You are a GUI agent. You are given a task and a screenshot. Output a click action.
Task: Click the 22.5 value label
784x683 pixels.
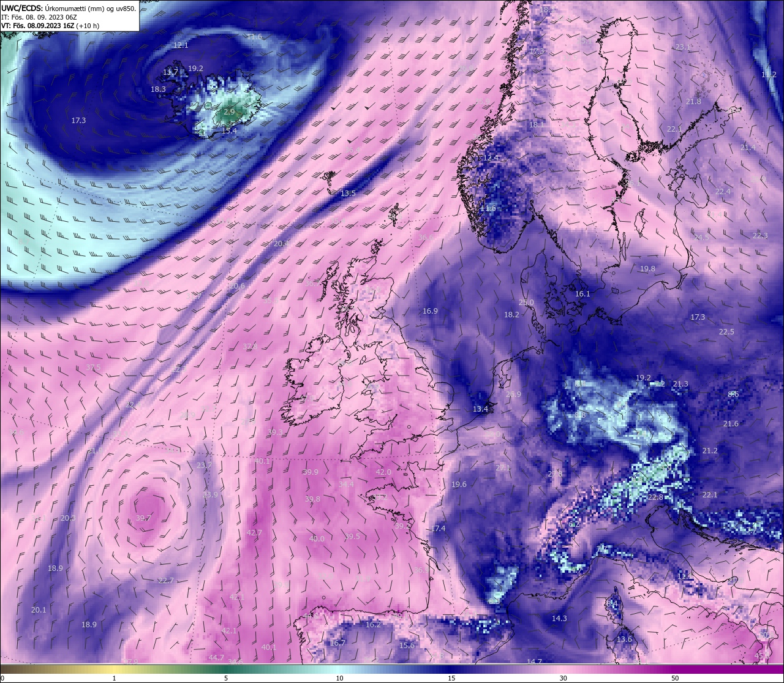coord(726,332)
